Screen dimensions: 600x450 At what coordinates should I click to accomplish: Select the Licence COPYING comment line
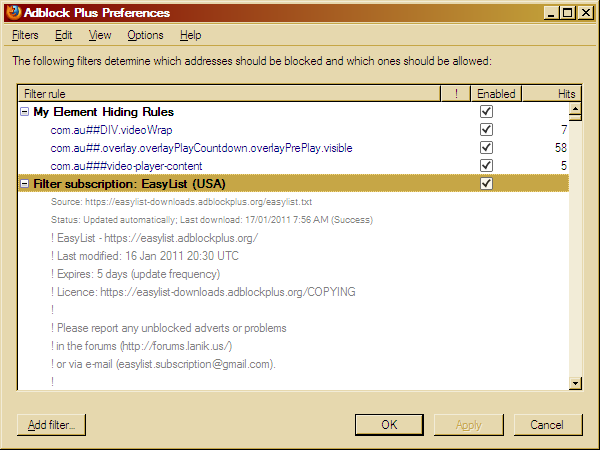tap(203, 292)
